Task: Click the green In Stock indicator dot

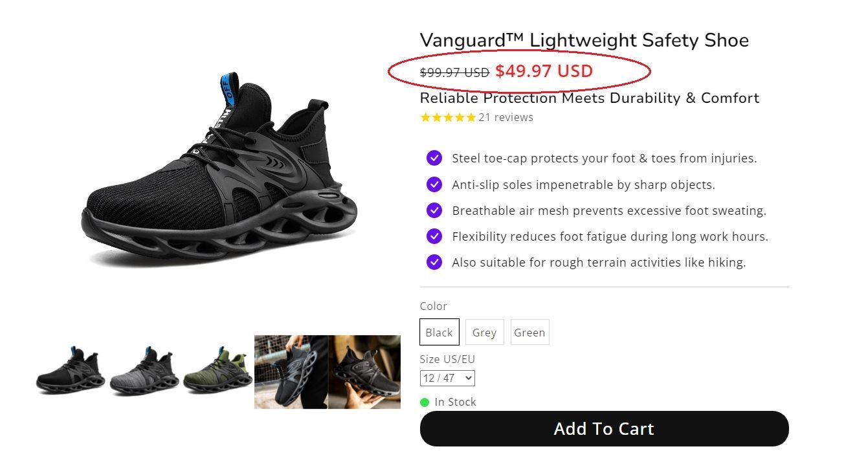Action: 425,402
